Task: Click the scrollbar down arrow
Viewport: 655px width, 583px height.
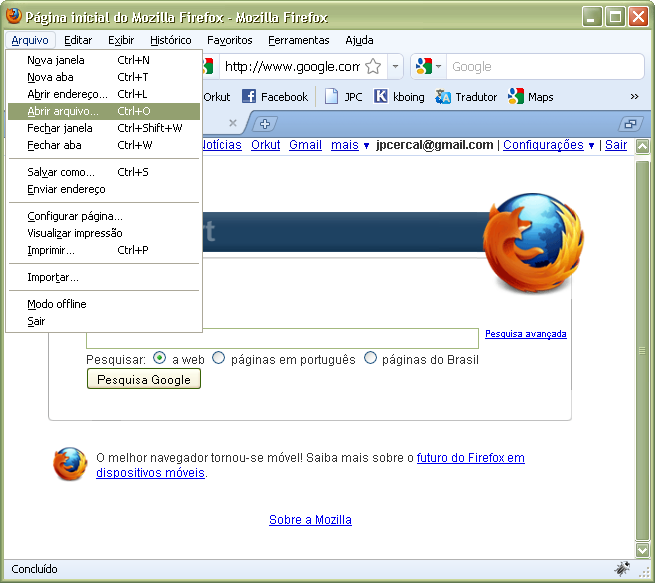Action: click(642, 549)
